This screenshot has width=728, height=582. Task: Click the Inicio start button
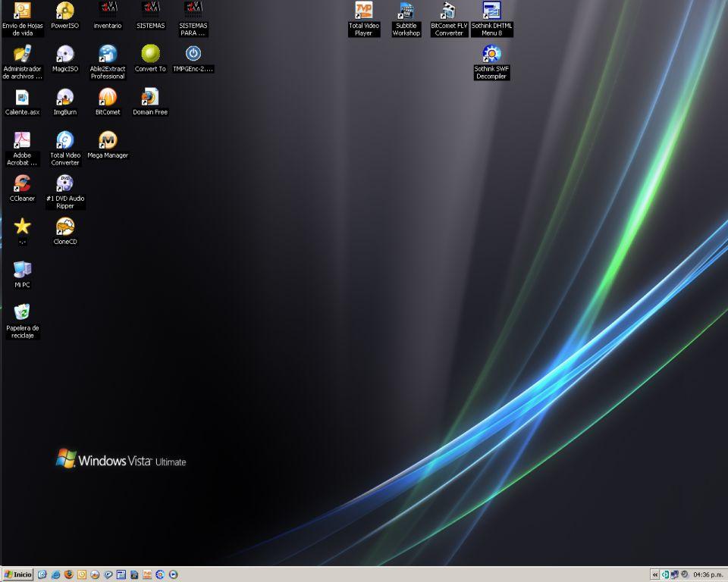17,575
